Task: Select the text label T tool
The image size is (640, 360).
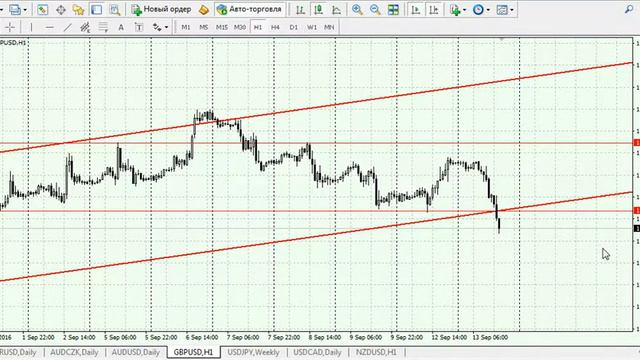Action: (x=139, y=27)
